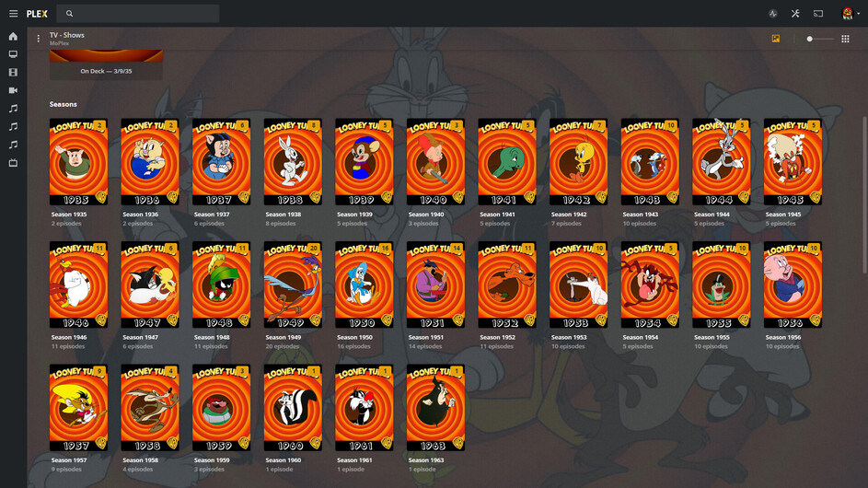Adjust the poster size slider
Image resolution: width=868 pixels, height=488 pixels.
click(x=820, y=39)
